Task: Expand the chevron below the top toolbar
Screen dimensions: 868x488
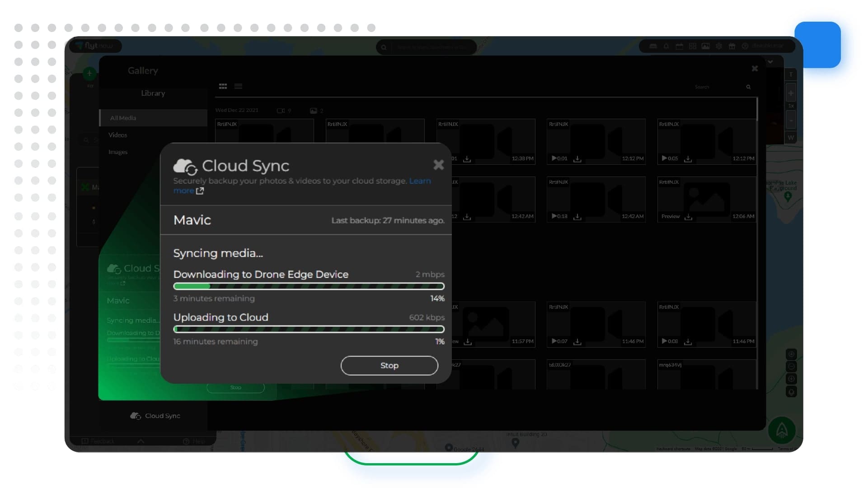Action: [770, 61]
